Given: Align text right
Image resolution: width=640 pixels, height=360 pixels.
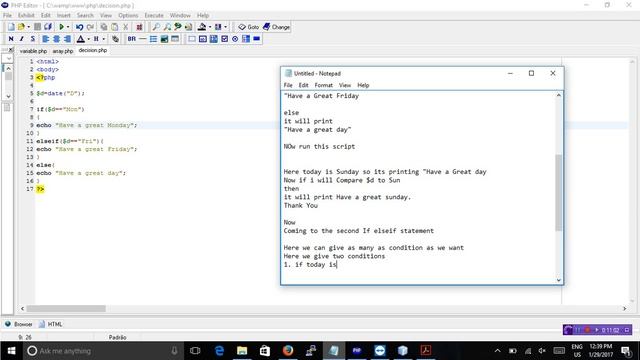Looking at the screenshot, I should (x=67, y=39).
